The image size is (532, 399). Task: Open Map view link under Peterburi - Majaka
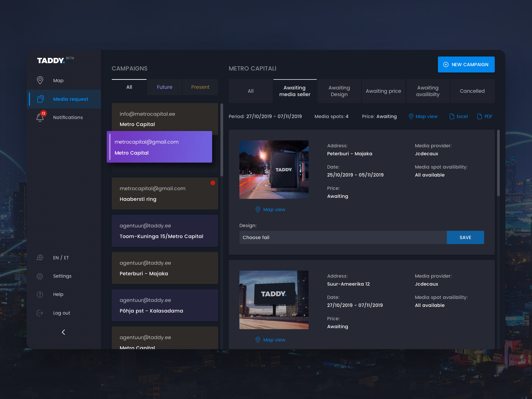click(274, 209)
